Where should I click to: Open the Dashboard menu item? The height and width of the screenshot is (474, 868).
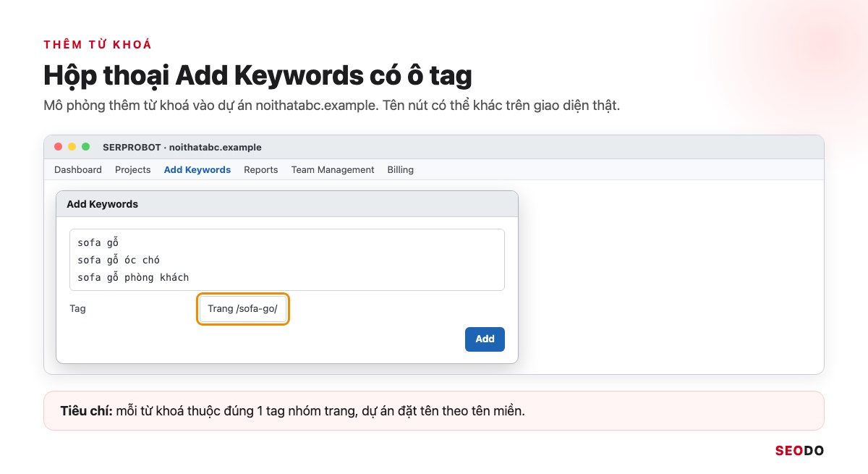coord(78,170)
